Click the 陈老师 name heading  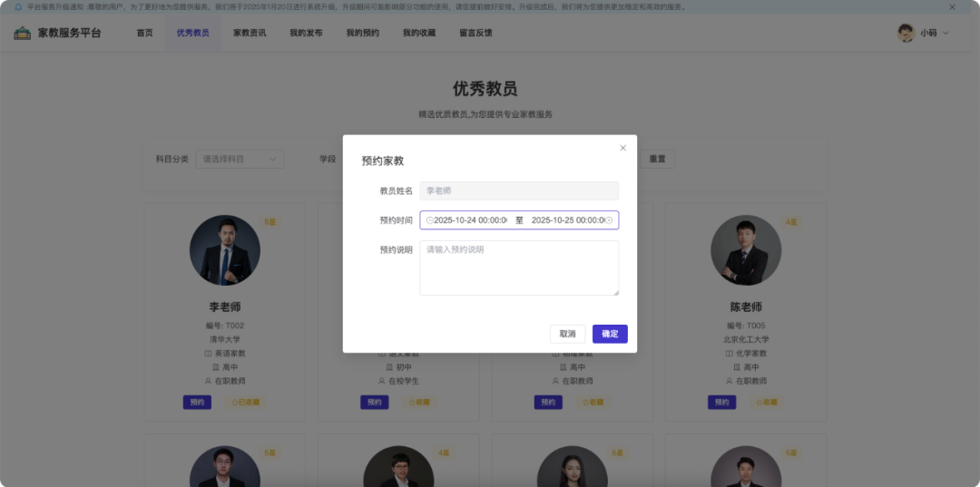tap(746, 307)
